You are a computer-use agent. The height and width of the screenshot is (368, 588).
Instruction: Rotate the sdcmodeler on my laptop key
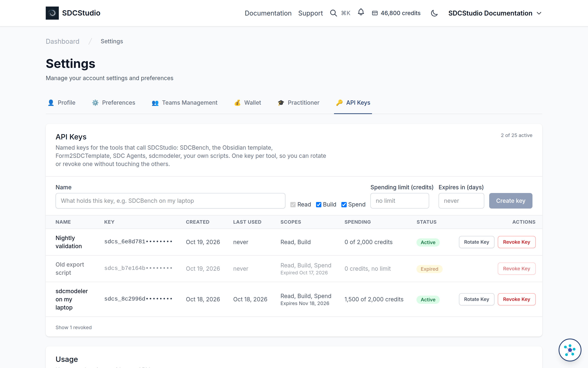476,299
